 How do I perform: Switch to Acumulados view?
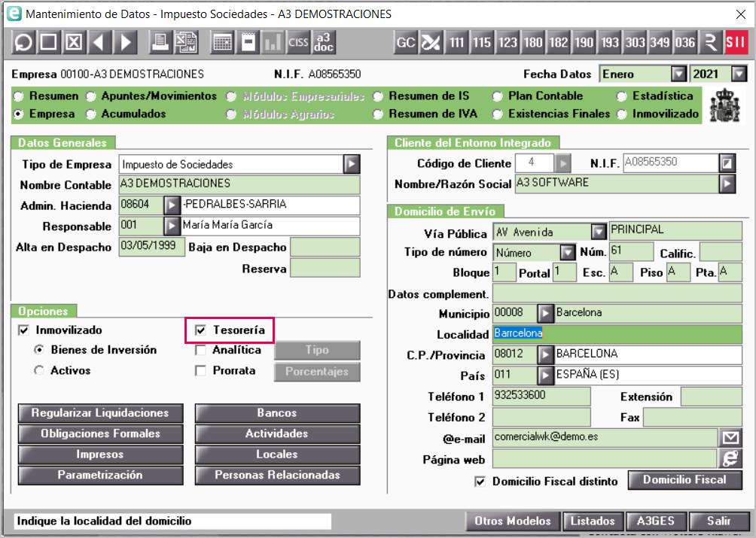tap(90, 114)
